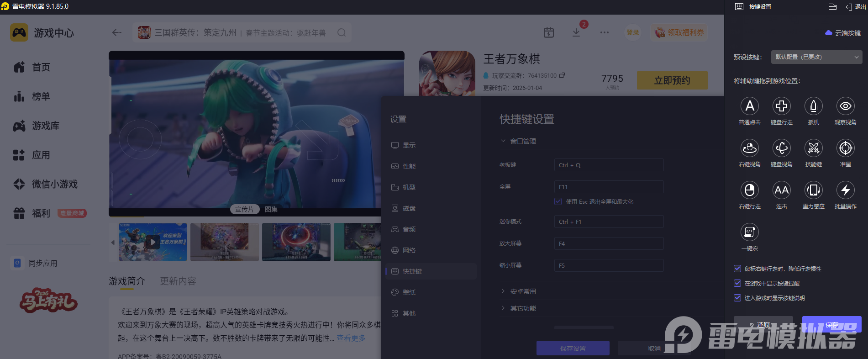Open 性能 settings category

coord(431,166)
